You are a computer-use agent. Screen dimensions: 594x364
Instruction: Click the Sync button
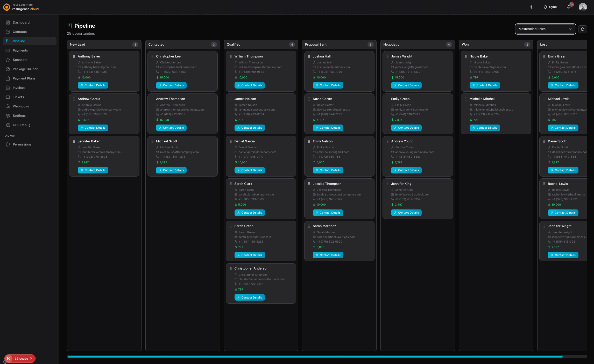tap(550, 7)
